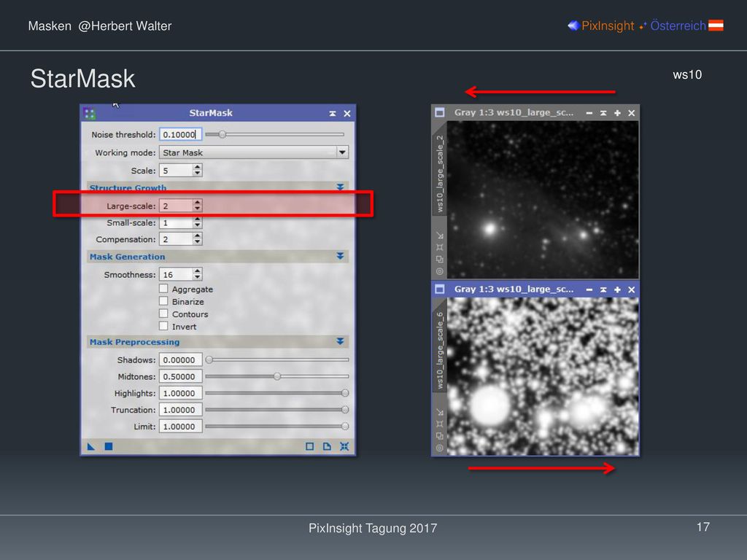Image resolution: width=747 pixels, height=560 pixels.
Task: Shade the ws10_large_scale_6 image window
Action: point(603,289)
